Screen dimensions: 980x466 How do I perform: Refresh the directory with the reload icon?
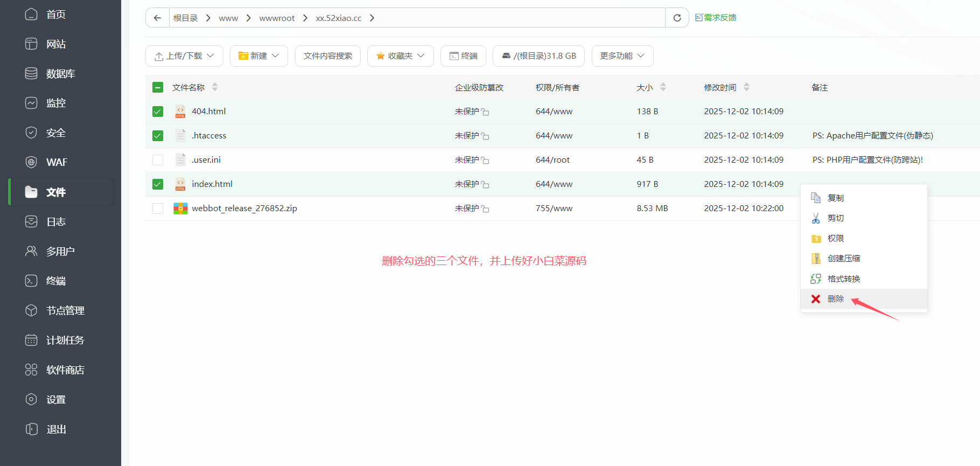[x=677, y=18]
